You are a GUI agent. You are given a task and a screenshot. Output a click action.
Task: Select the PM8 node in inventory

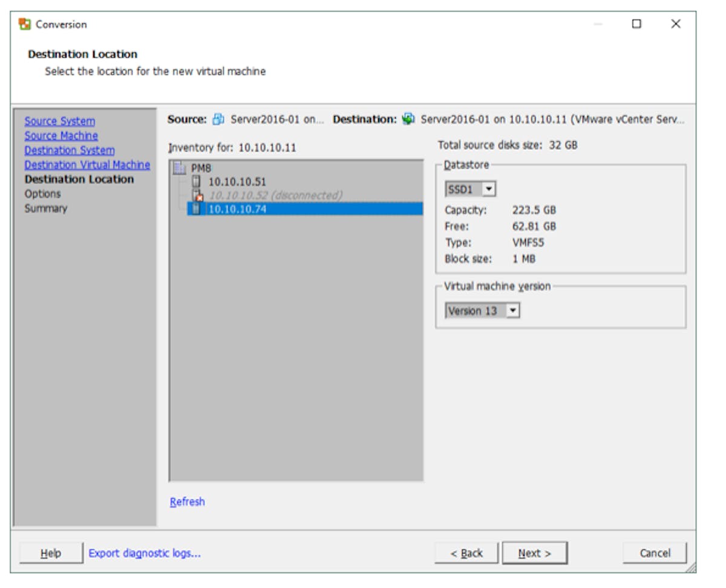point(201,168)
